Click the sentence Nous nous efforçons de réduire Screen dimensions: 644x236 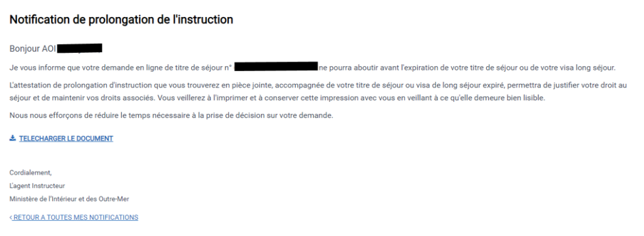click(x=171, y=116)
